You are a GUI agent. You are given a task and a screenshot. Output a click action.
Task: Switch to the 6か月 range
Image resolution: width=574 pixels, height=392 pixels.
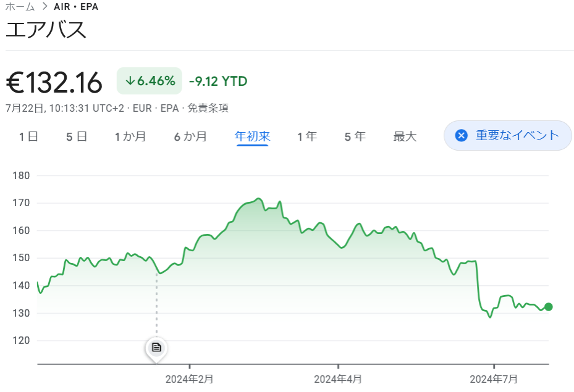coord(190,136)
